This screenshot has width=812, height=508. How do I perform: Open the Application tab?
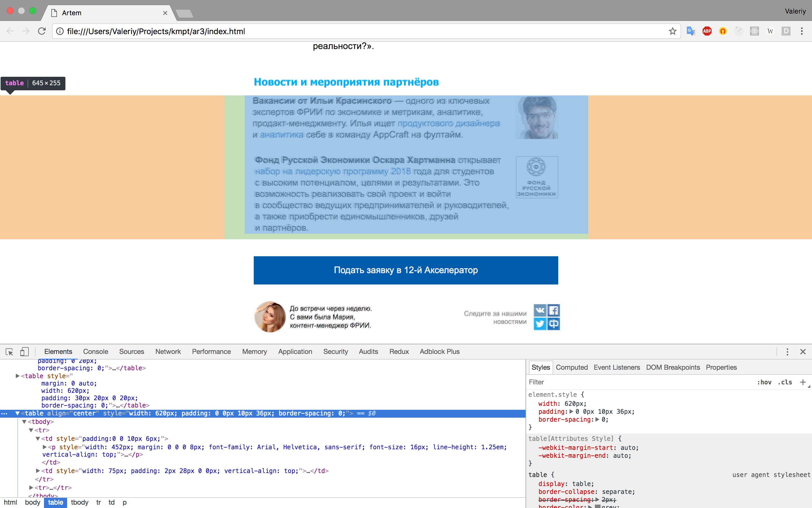[295, 351]
